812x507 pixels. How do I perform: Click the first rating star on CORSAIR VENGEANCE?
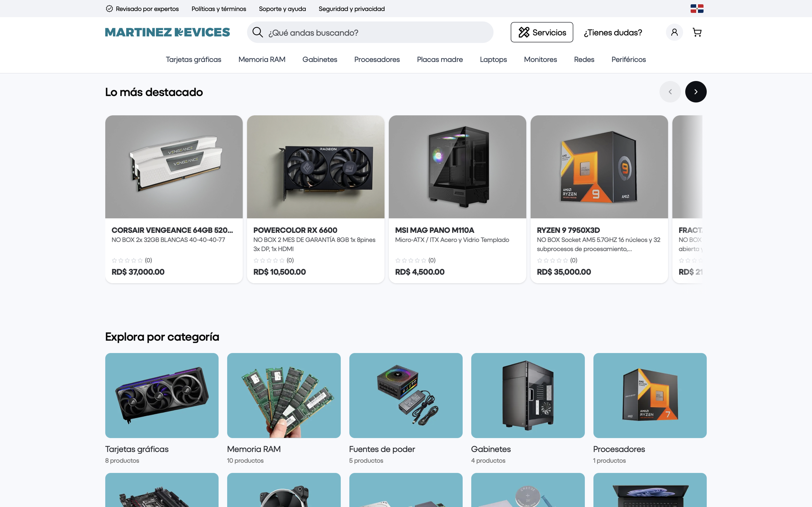[x=114, y=260]
